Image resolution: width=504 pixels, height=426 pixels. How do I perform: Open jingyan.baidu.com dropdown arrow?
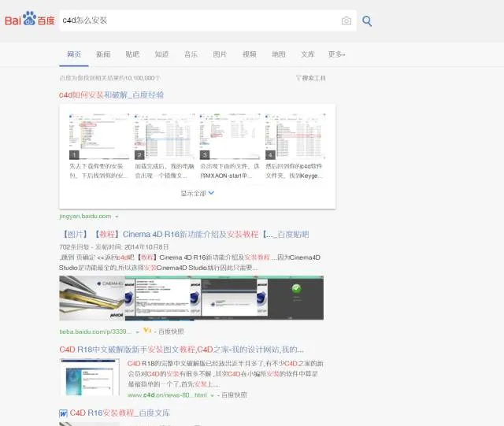click(117, 217)
